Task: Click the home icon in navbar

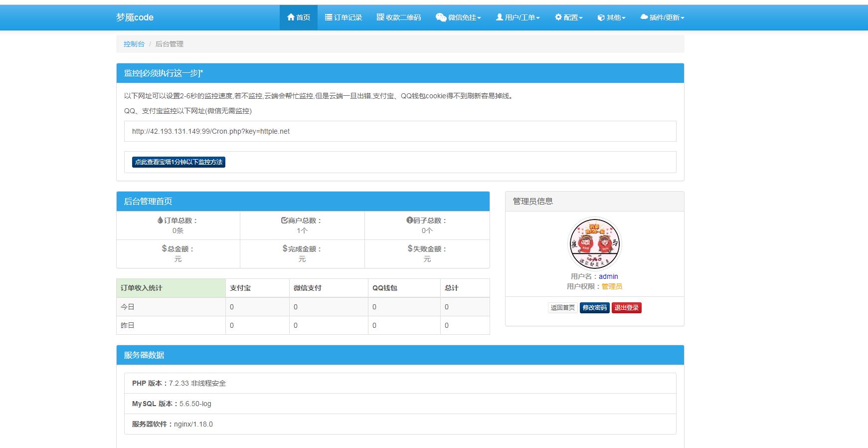Action: pos(291,17)
